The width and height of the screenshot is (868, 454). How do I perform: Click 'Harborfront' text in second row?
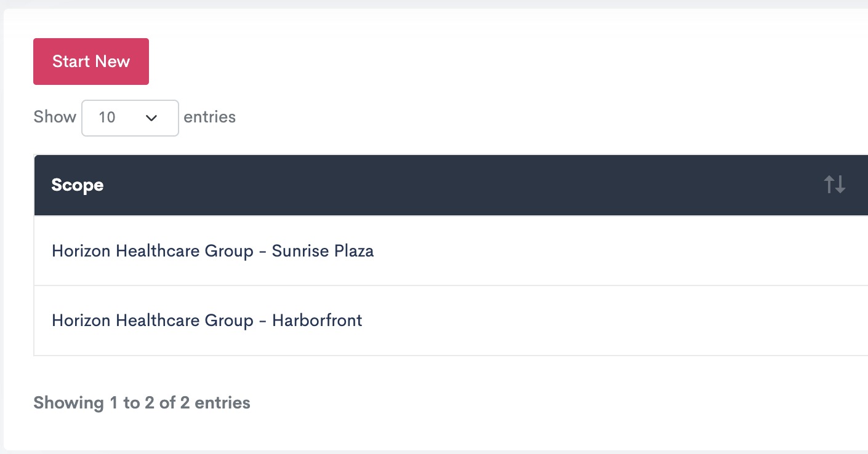[317, 321]
